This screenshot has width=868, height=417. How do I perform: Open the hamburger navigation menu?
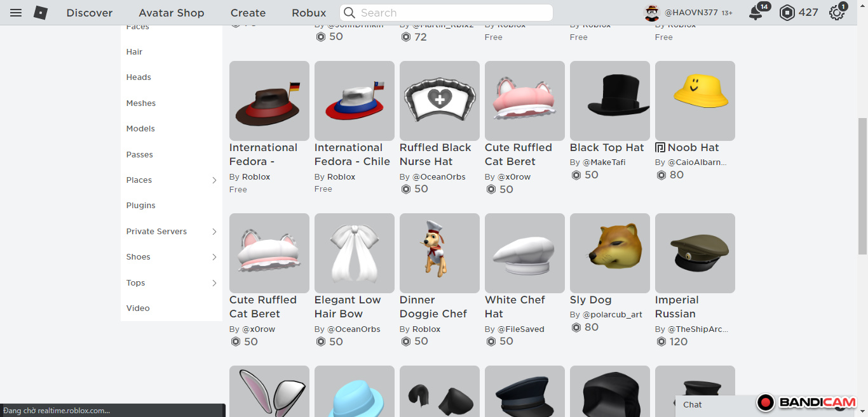tap(16, 13)
